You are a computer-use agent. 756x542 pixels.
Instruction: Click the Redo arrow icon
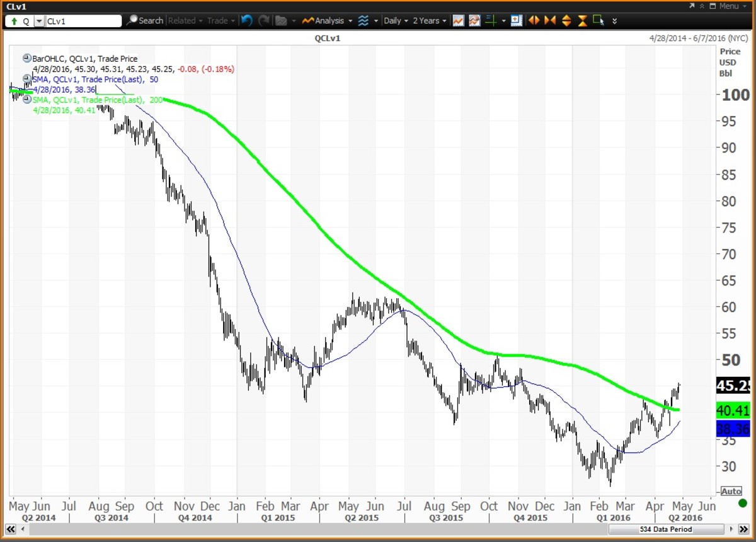point(263,20)
